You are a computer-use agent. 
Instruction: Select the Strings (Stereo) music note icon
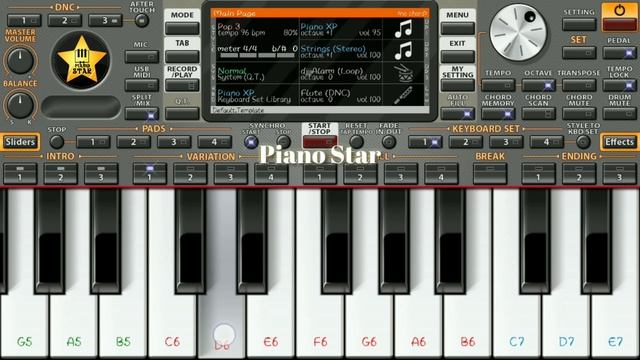403,51
